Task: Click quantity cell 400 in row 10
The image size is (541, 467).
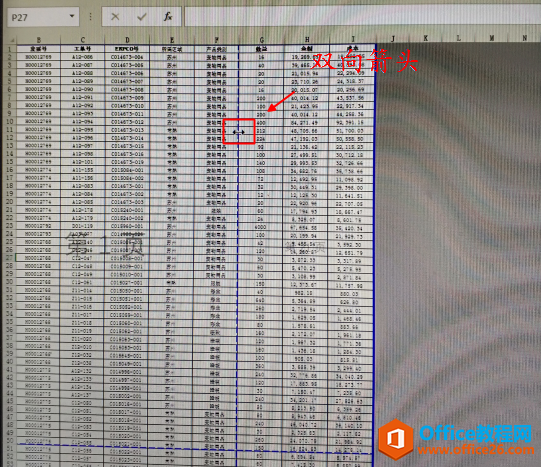Action: tap(261, 122)
